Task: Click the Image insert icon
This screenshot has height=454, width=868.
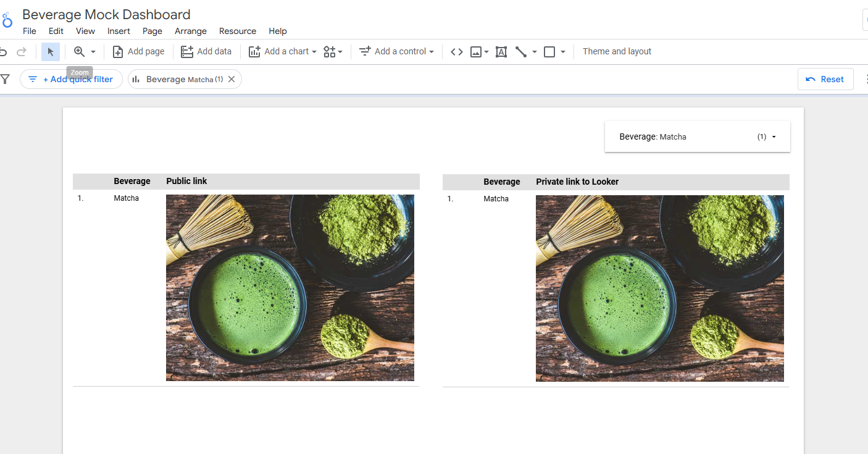Action: [476, 52]
